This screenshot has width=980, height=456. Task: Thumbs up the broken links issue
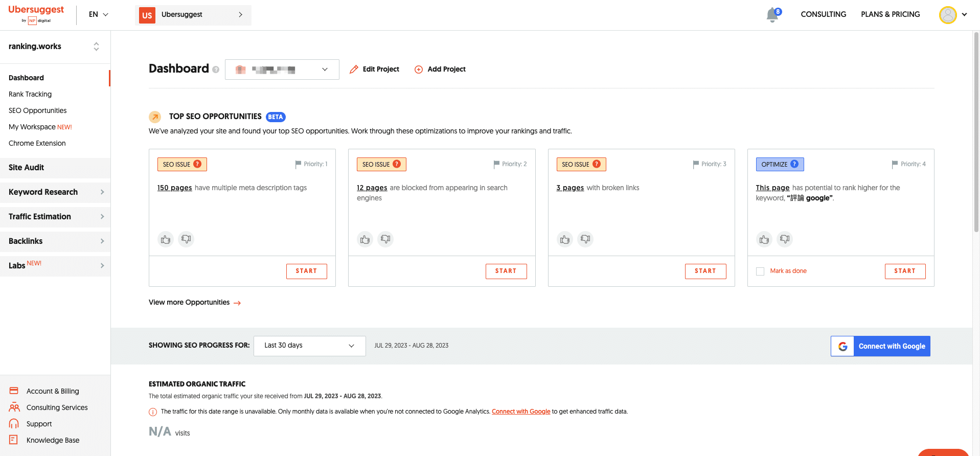[x=565, y=239]
